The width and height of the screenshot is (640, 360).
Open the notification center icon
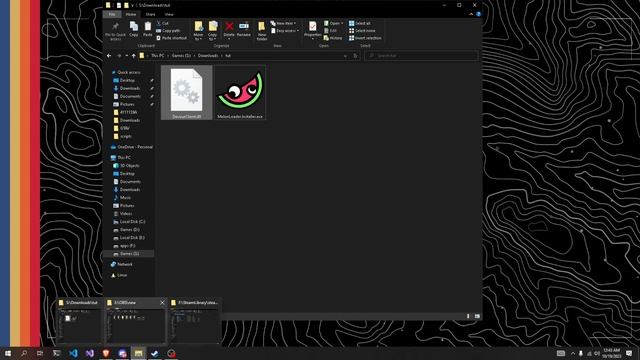pos(629,353)
